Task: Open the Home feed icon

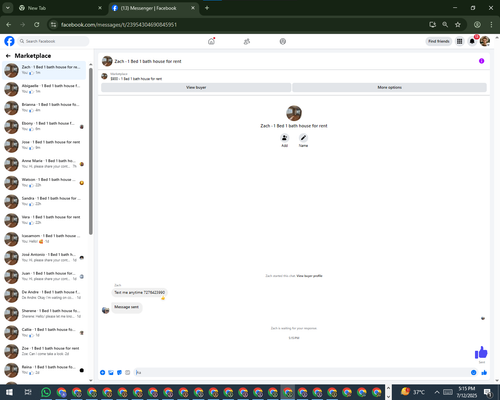Action: tap(211, 41)
